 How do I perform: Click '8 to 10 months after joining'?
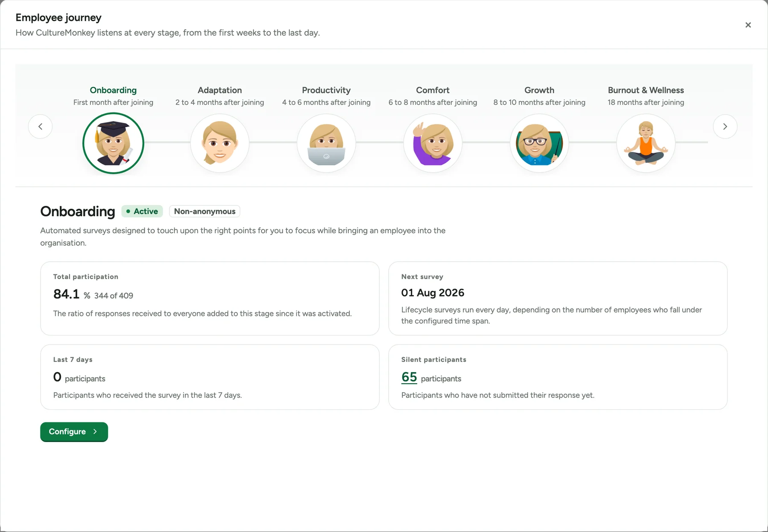[x=539, y=102]
